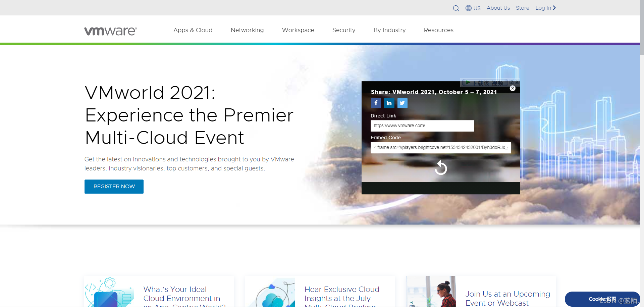Click Log In in the top bar
Viewport: 644px width, 307px height.
543,8
